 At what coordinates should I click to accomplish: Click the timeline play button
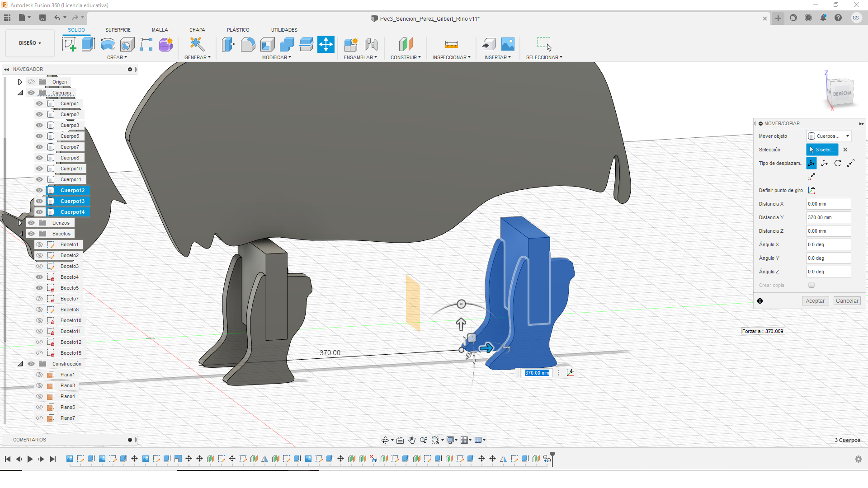pos(30,459)
